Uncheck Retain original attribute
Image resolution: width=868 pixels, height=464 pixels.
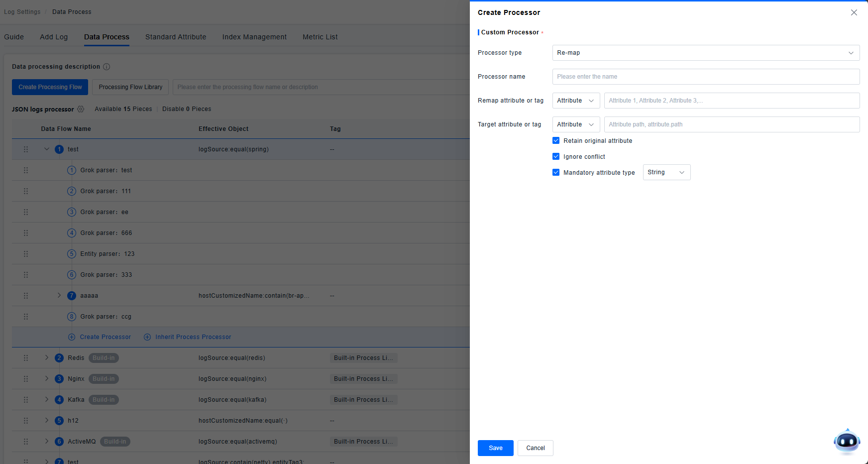(x=556, y=141)
